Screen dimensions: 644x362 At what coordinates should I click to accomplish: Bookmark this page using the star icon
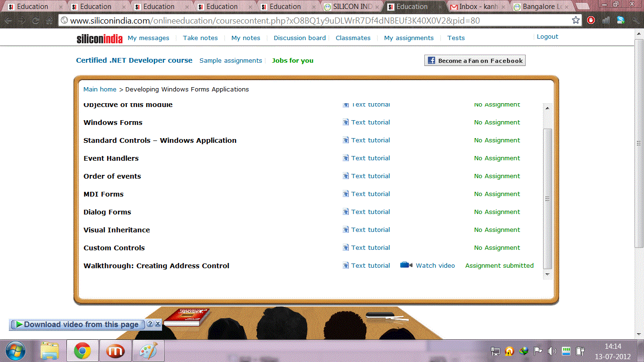576,20
